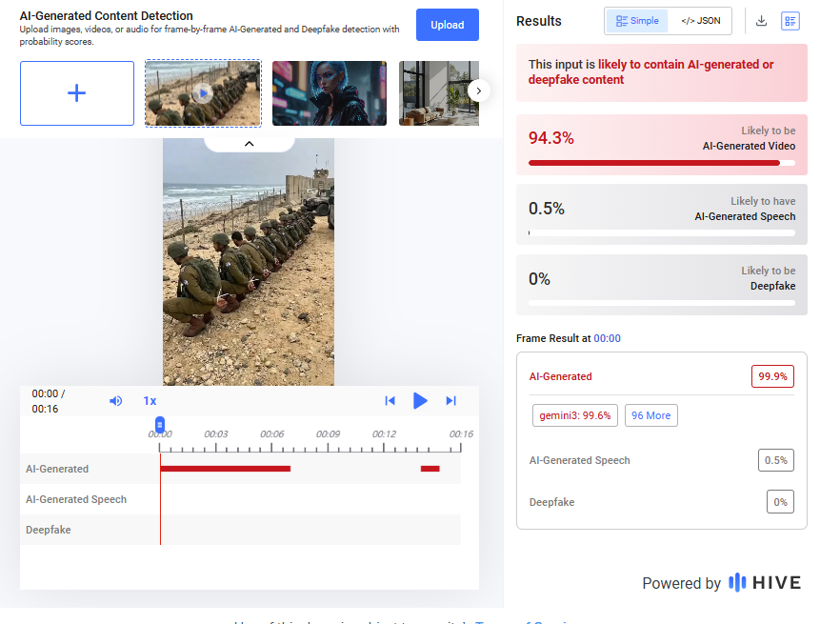Click the 00:00 frame result timestamp link
The width and height of the screenshot is (840, 624).
606,337
